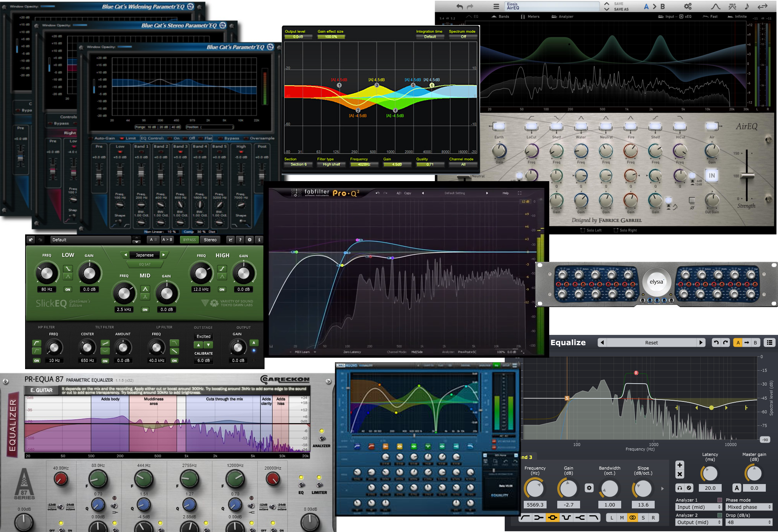
Task: Click the EQ SAT button in SlickEQ
Action: tap(145, 264)
